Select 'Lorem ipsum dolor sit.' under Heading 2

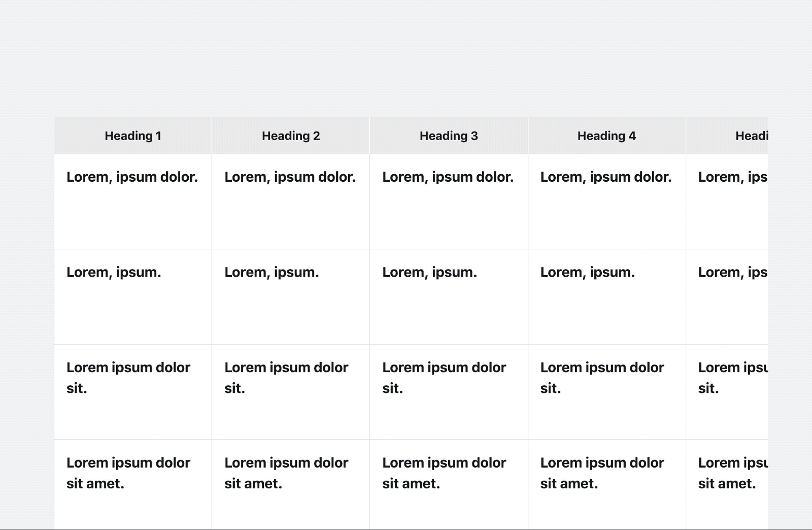(286, 378)
